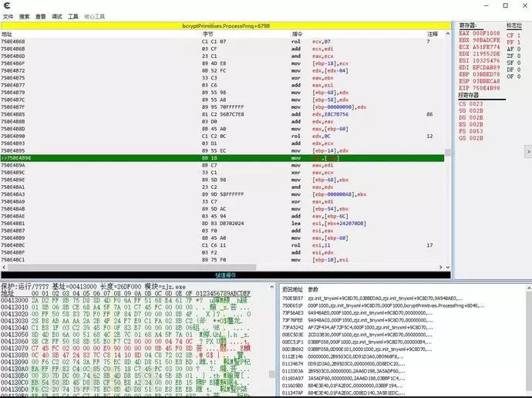Click the CS segment register 0023
The height and width of the screenshot is (398, 532).
tap(470, 104)
